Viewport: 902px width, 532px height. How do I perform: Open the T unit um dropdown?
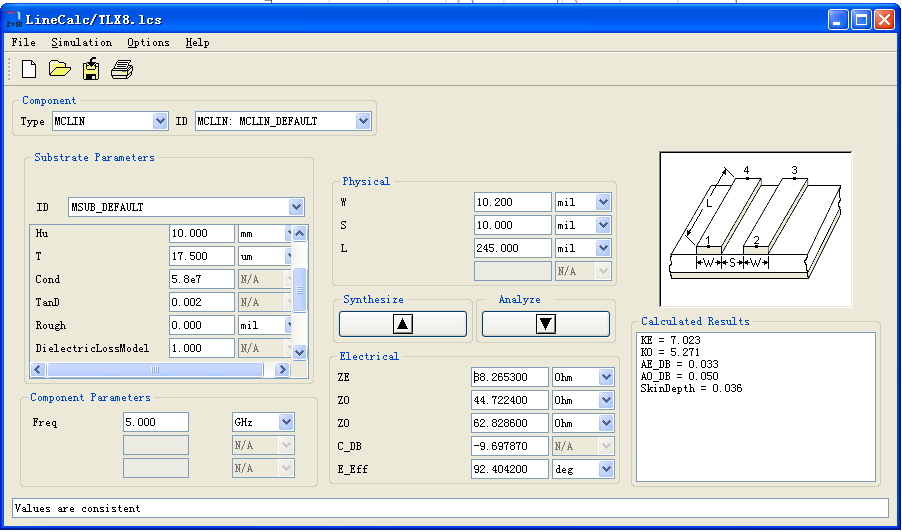pyautogui.click(x=288, y=256)
